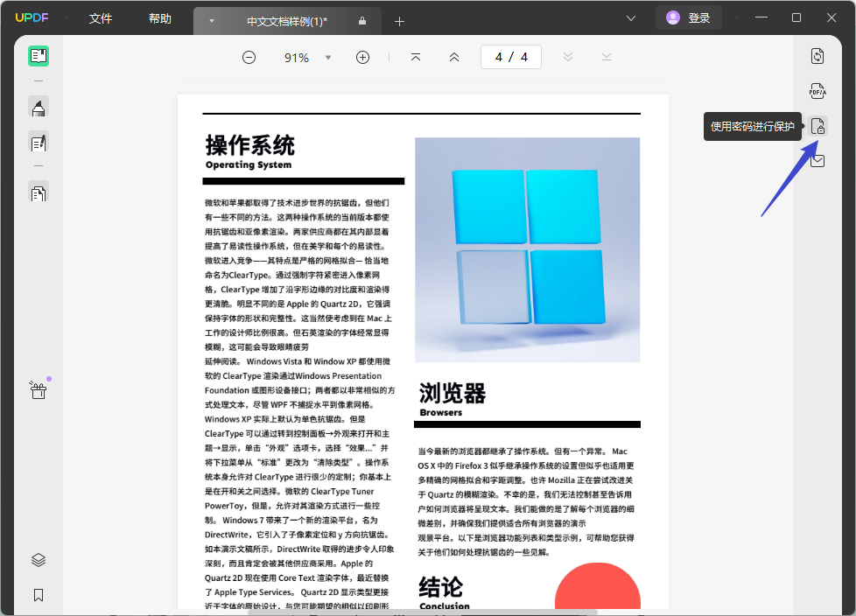Click the share via email icon
Viewport: 856px width, 616px height.
pyautogui.click(x=817, y=161)
